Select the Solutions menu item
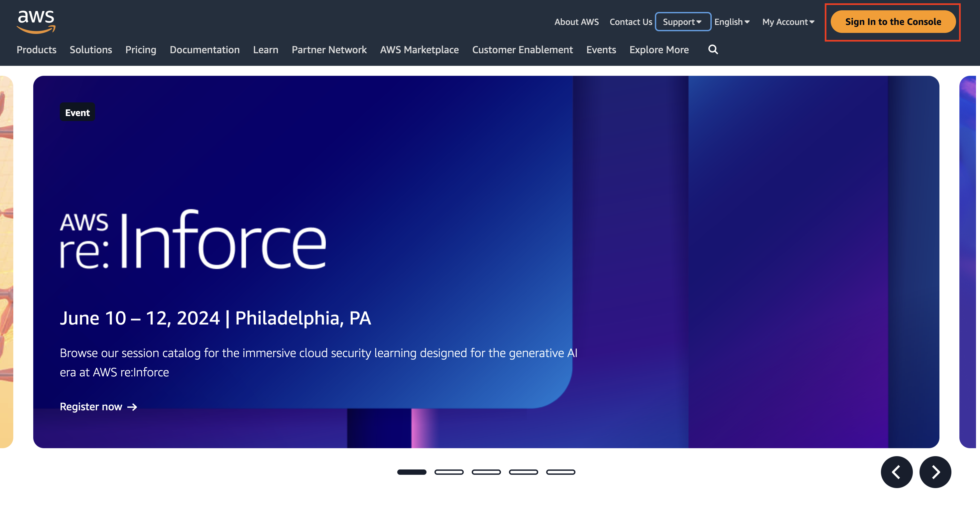The image size is (980, 520). pyautogui.click(x=90, y=50)
